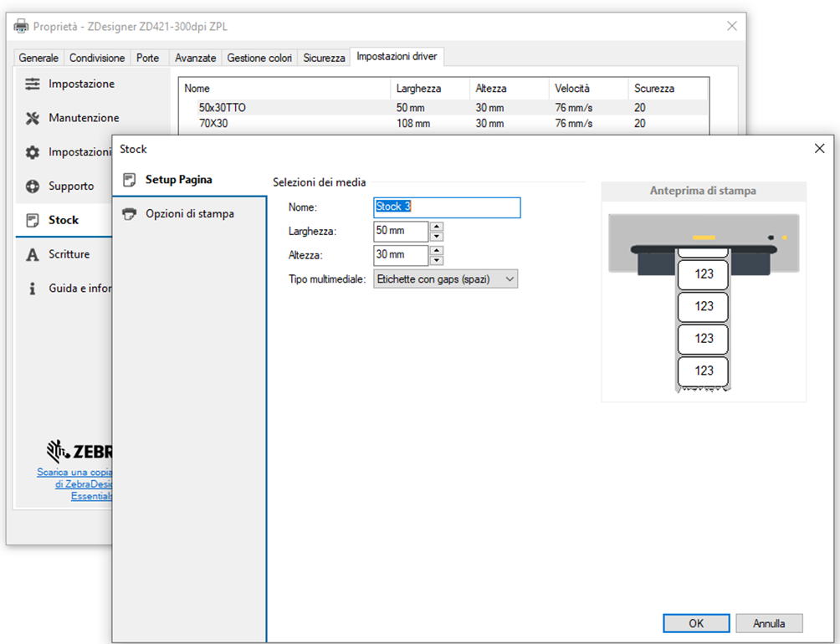Image resolution: width=840 pixels, height=644 pixels.
Task: Click the Guida info icon
Action: tap(33, 289)
